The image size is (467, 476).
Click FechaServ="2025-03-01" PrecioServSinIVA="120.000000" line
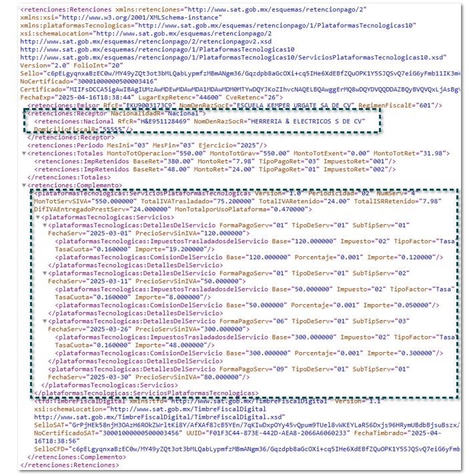pyautogui.click(x=149, y=233)
